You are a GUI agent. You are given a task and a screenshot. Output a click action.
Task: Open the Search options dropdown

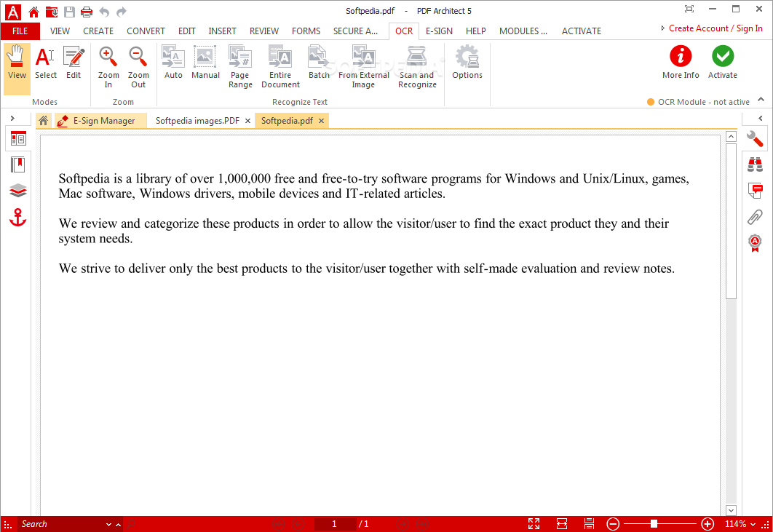pos(108,524)
